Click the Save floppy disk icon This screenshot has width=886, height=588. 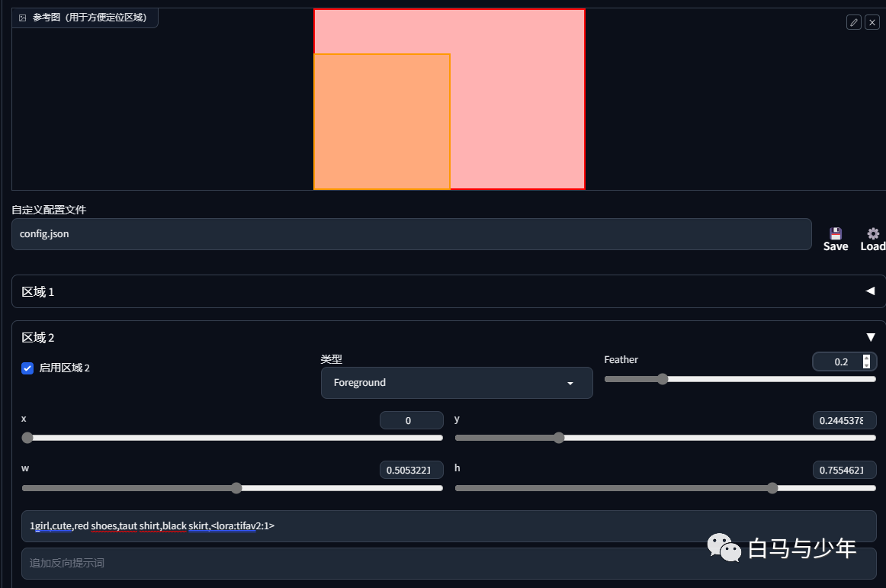836,233
